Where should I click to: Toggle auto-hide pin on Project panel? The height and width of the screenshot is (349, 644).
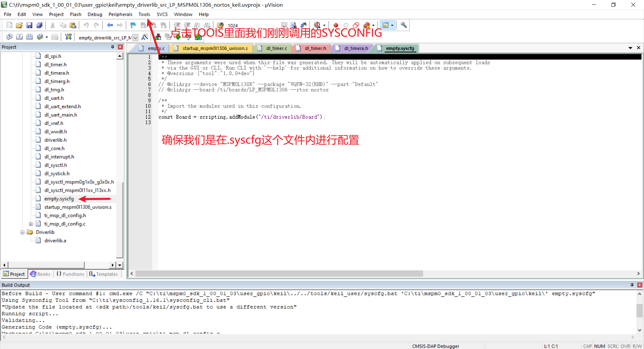[x=113, y=47]
